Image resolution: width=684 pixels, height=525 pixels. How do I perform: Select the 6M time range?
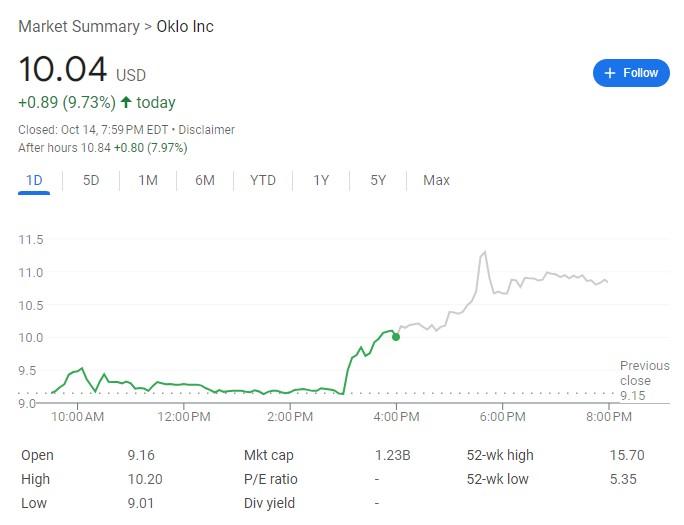(205, 180)
